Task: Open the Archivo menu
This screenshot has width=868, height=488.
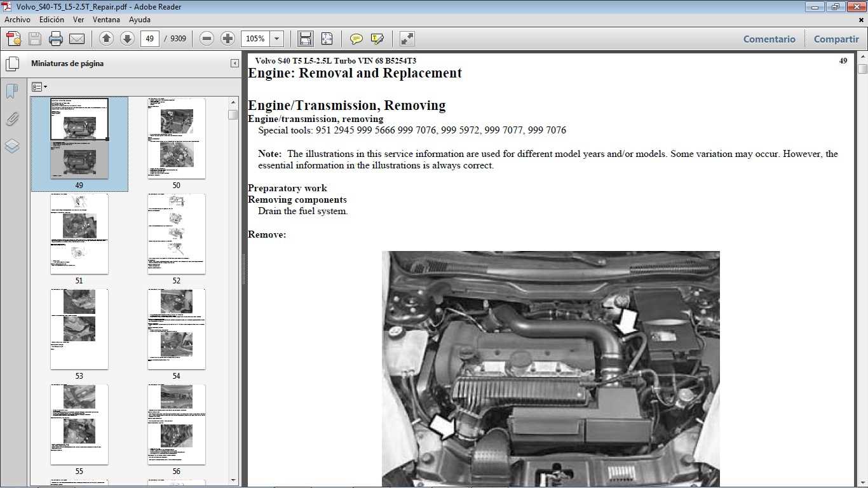Action: (x=17, y=20)
